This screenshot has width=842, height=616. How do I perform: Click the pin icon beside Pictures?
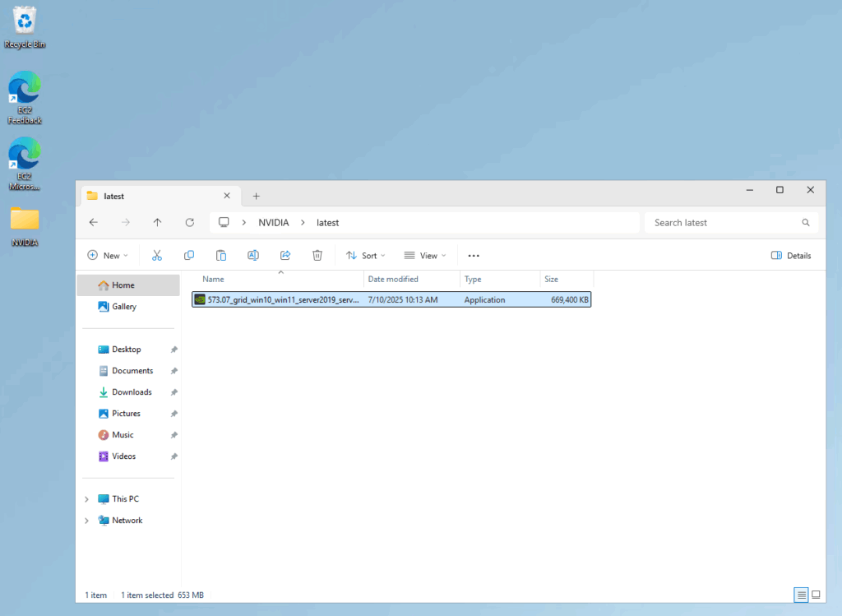(174, 414)
